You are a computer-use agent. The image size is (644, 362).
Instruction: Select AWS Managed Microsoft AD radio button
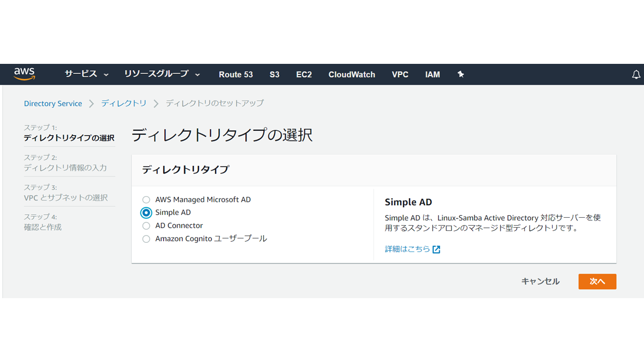pyautogui.click(x=146, y=200)
